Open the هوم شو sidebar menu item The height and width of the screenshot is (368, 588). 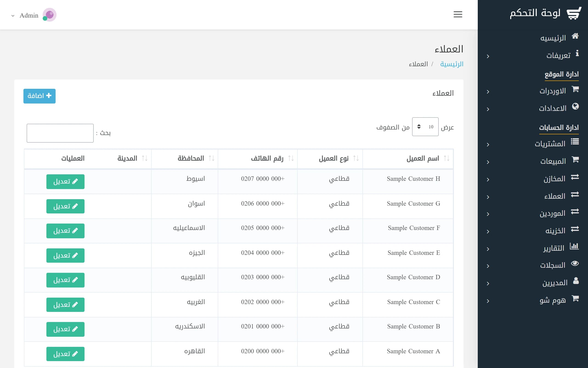pyautogui.click(x=533, y=300)
